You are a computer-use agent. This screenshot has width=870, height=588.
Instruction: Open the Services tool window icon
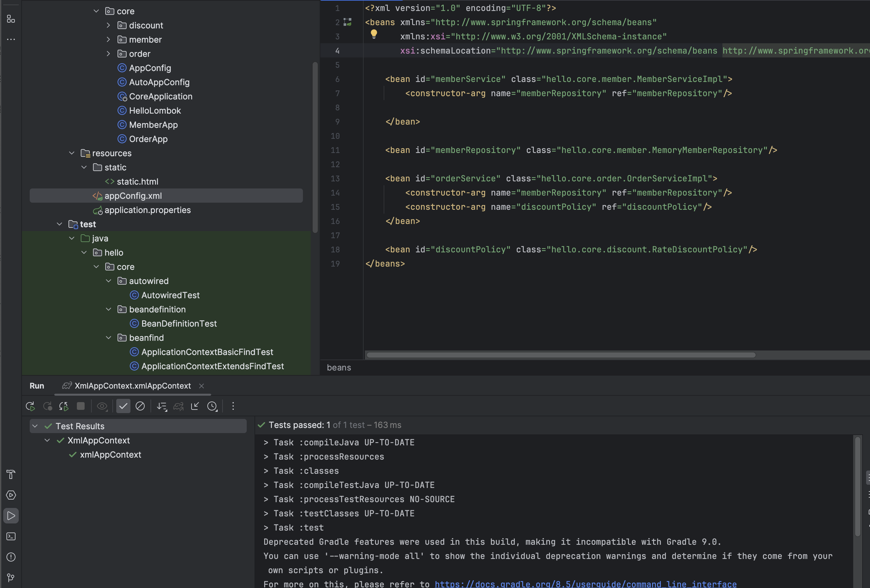11,495
